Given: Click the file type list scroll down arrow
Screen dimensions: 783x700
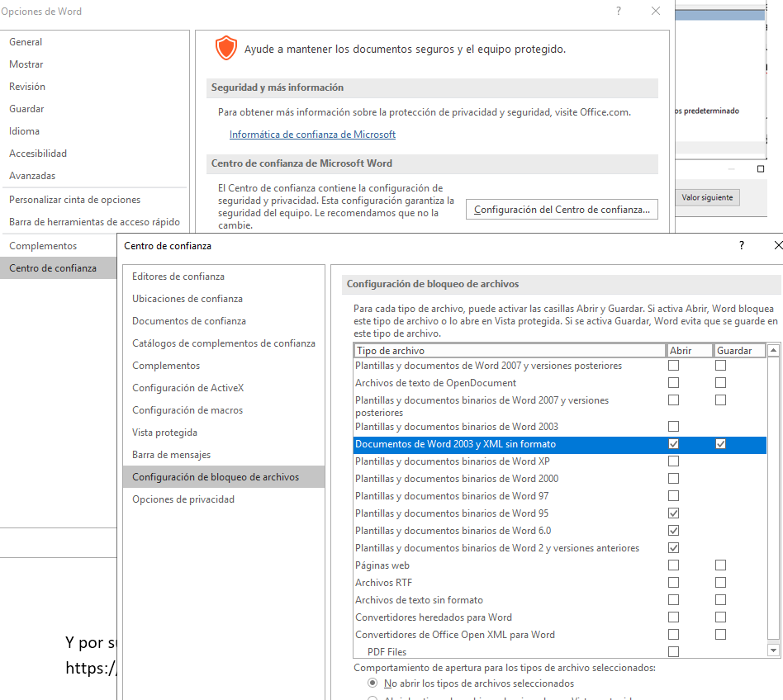Looking at the screenshot, I should [x=774, y=650].
